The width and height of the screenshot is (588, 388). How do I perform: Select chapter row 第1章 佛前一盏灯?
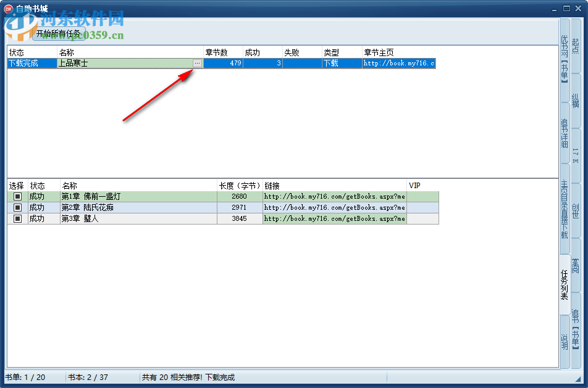pyautogui.click(x=223, y=196)
